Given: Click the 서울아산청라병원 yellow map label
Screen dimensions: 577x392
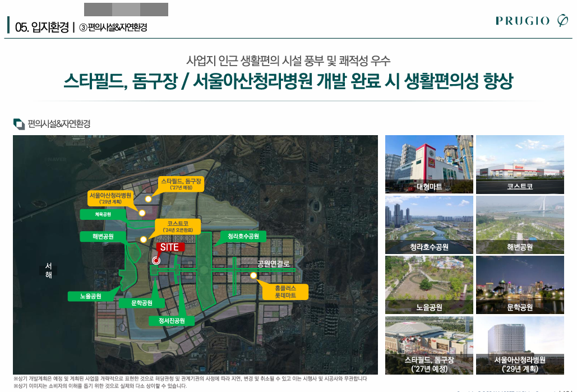Looking at the screenshot, I should pos(110,199).
